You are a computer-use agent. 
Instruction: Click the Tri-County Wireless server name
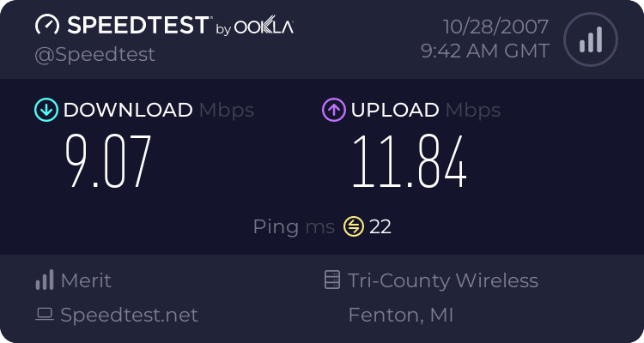point(443,280)
